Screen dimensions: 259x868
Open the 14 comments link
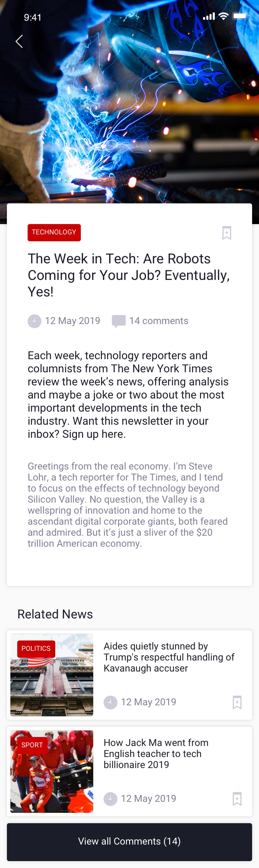(x=159, y=321)
